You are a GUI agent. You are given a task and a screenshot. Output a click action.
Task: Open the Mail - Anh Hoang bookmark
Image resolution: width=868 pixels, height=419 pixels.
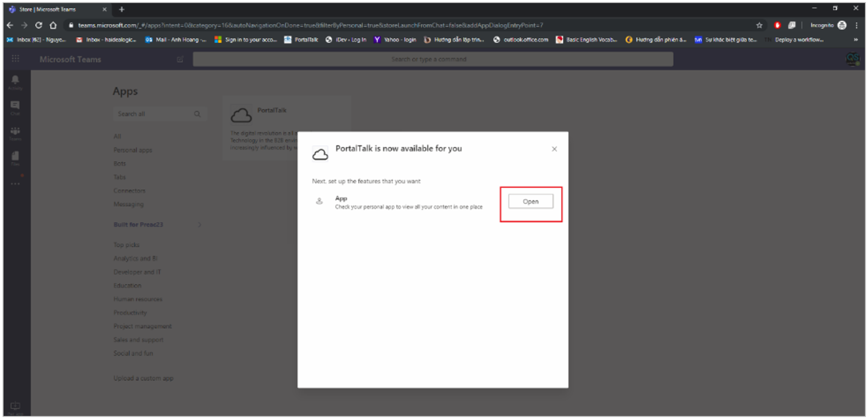[176, 39]
